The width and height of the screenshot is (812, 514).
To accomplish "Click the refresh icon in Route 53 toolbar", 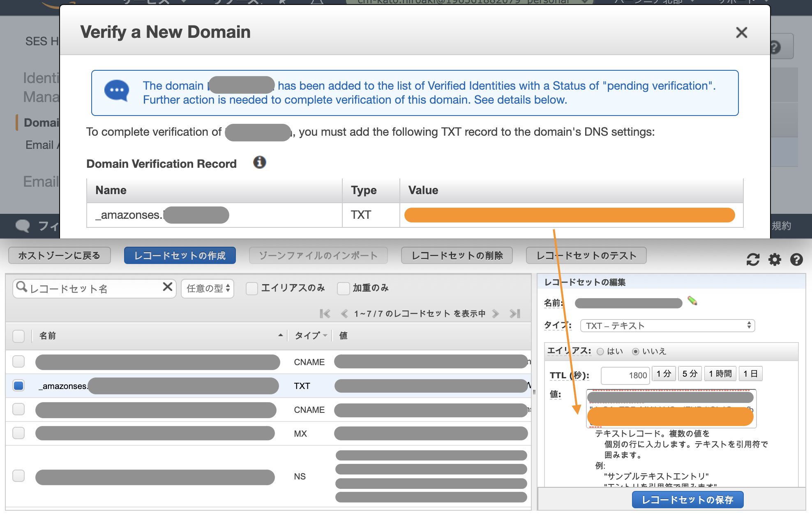I will (754, 259).
